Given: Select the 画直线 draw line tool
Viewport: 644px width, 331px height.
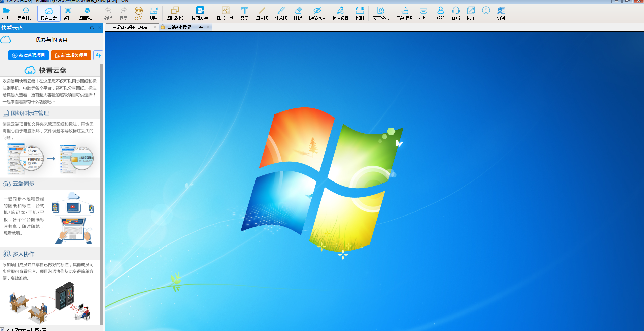Looking at the screenshot, I should (262, 13).
